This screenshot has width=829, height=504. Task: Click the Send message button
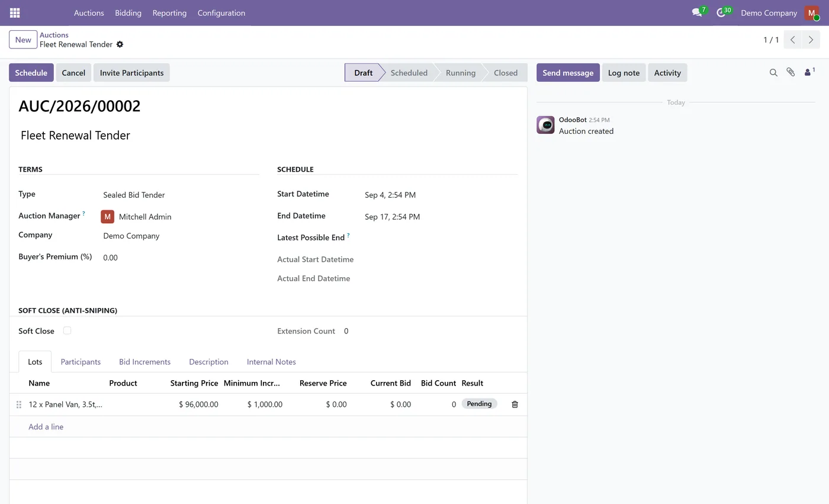point(568,73)
